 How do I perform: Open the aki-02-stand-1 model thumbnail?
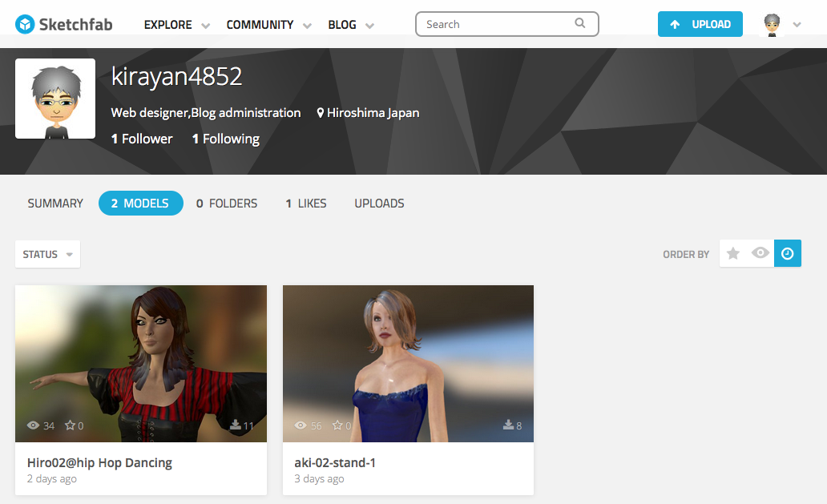coord(408,364)
